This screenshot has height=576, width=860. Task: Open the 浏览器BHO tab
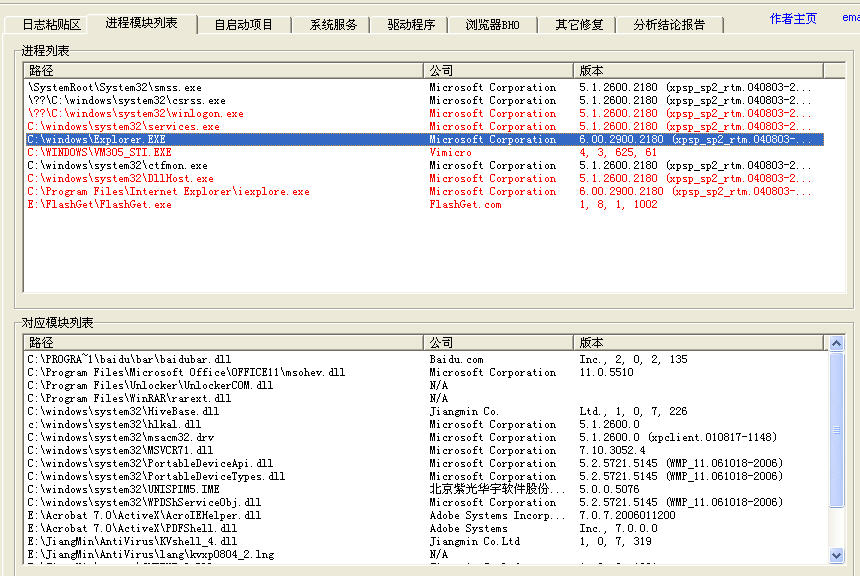tap(493, 25)
